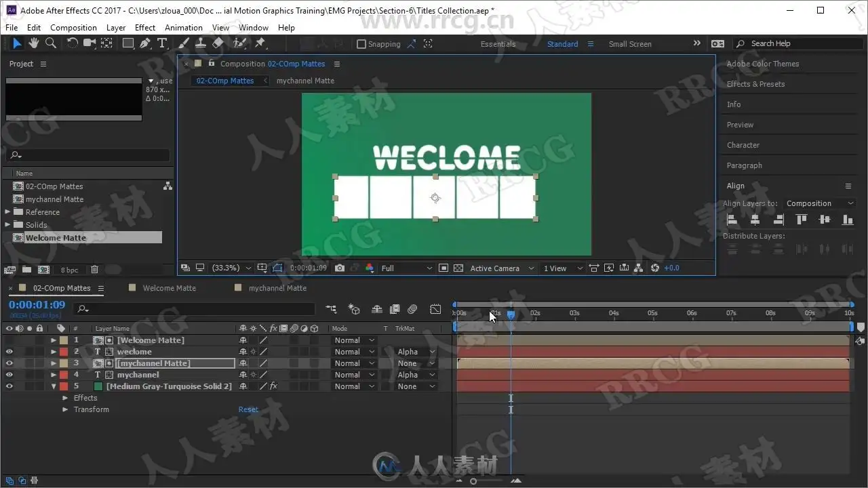Open the Composition menu
Viewport: 868px width, 488px height.
[73, 28]
